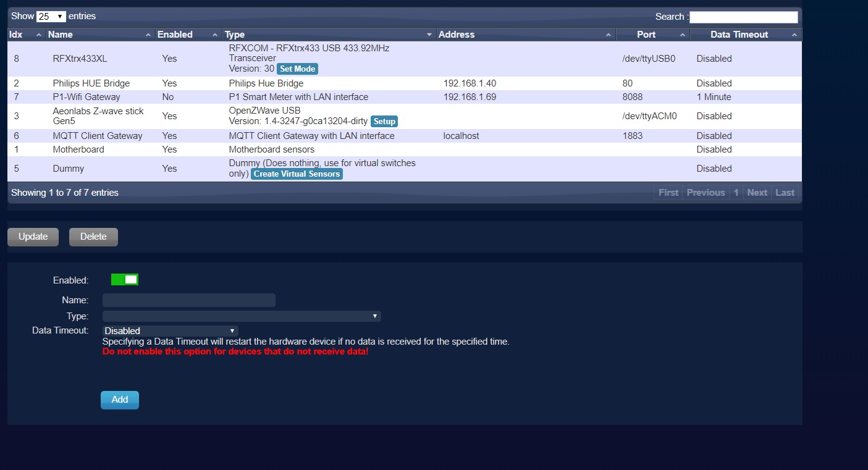The width and height of the screenshot is (868, 470).
Task: Toggle the Enabled switch
Action: [x=125, y=280]
